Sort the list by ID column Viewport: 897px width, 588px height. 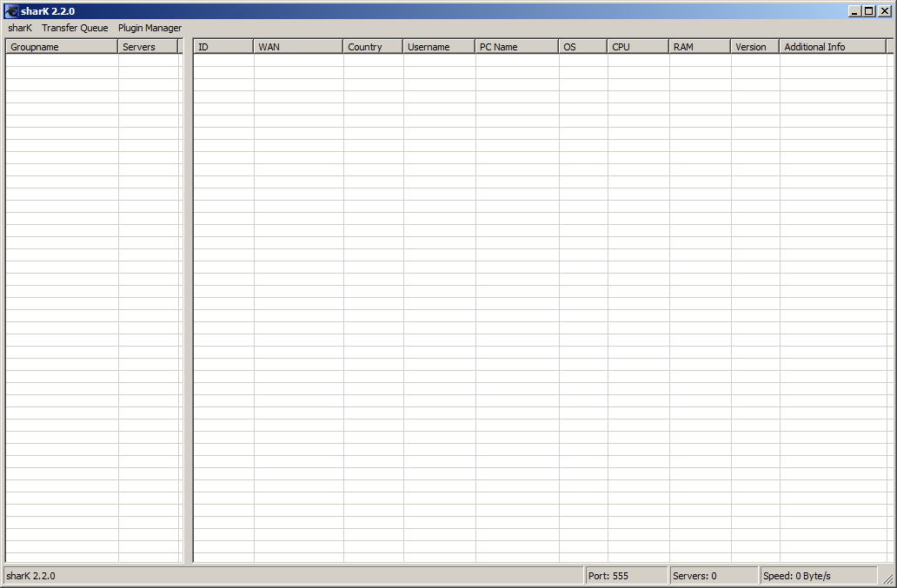point(223,47)
